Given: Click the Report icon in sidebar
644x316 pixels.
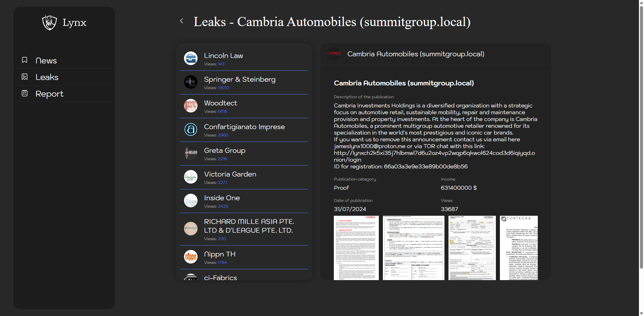Looking at the screenshot, I should coord(25,93).
